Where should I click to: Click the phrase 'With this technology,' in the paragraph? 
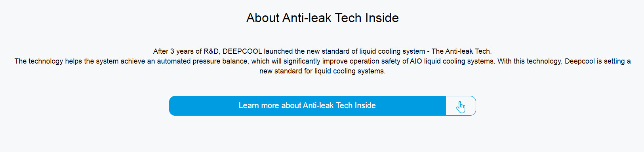click(x=530, y=61)
